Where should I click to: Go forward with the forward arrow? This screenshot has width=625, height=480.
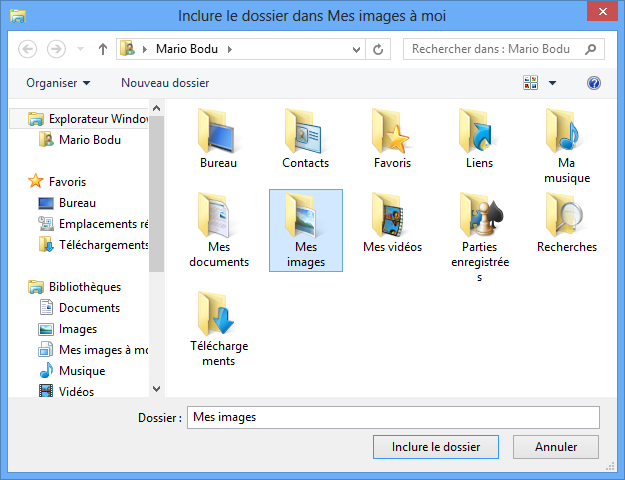click(x=56, y=49)
